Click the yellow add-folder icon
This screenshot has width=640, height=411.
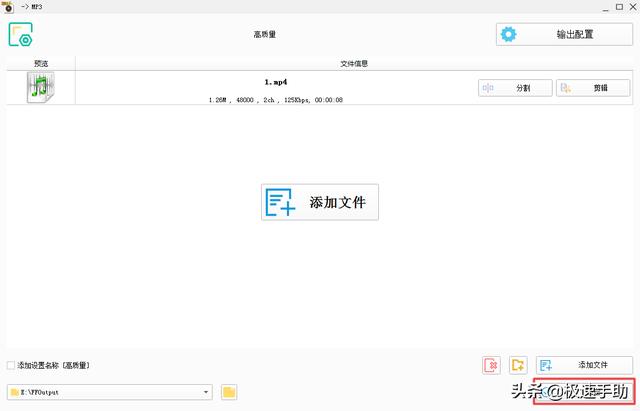coord(518,365)
